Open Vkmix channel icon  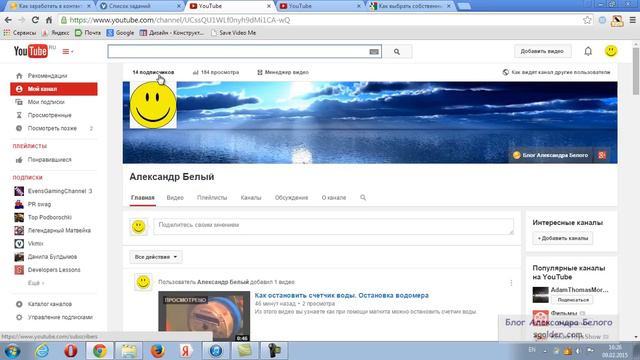click(19, 243)
